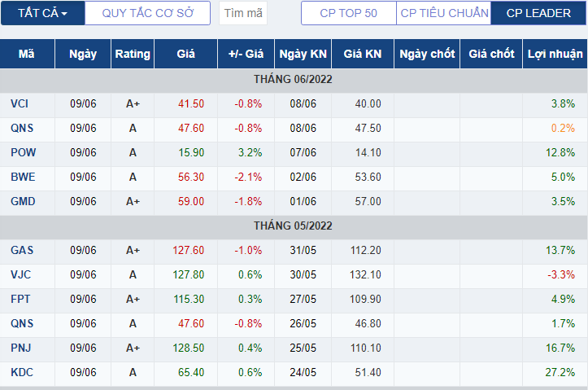Click KDC recommendation price 51.40
This screenshot has height=390, width=588.
(x=368, y=372)
